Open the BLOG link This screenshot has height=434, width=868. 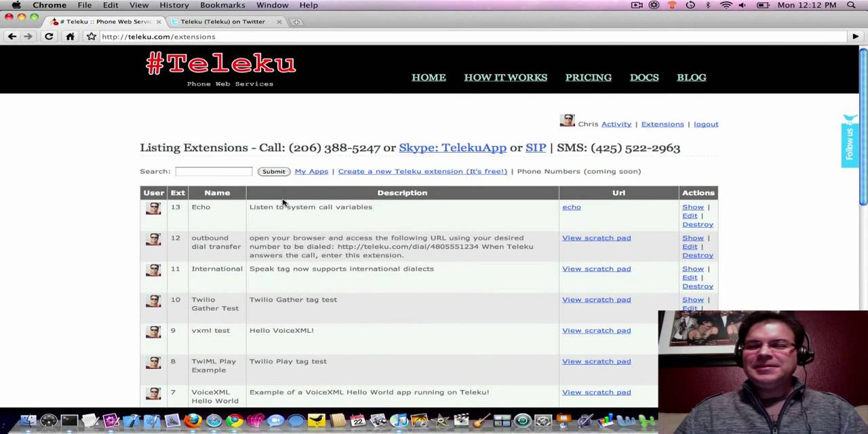692,77
